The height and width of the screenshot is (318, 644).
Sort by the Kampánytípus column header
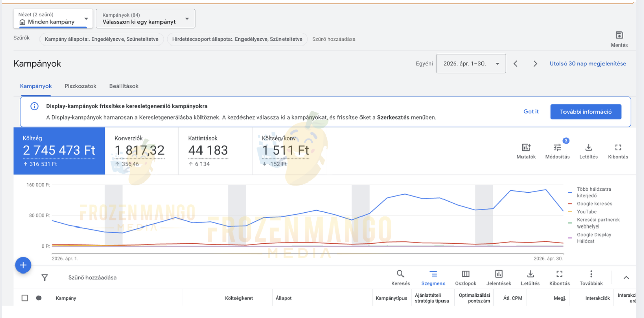(x=391, y=298)
